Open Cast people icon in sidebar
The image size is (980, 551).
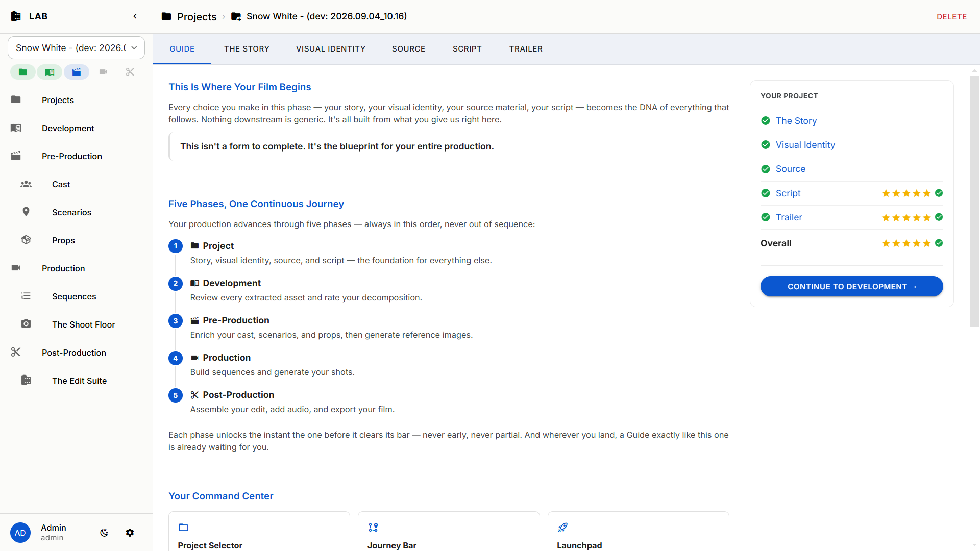click(26, 184)
